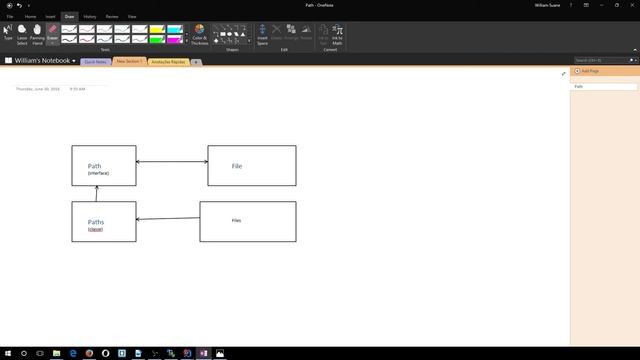Open the Arrange menu
This screenshot has width=640, height=360.
291,32
